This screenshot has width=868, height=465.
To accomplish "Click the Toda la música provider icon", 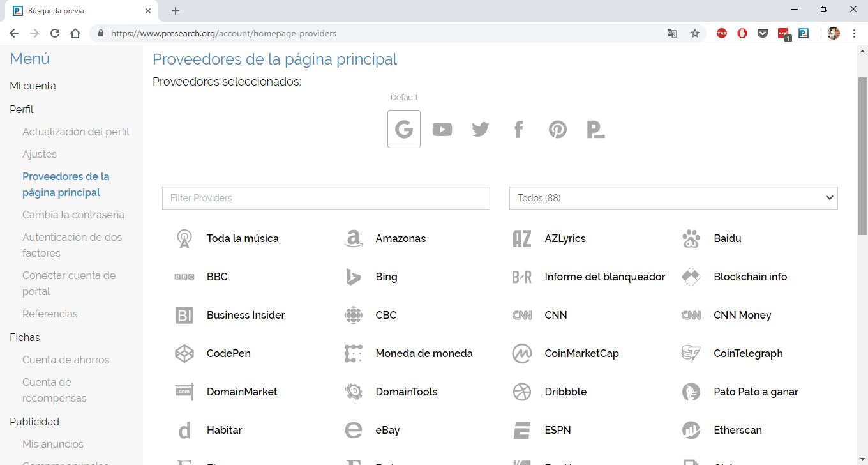I will click(x=184, y=238).
